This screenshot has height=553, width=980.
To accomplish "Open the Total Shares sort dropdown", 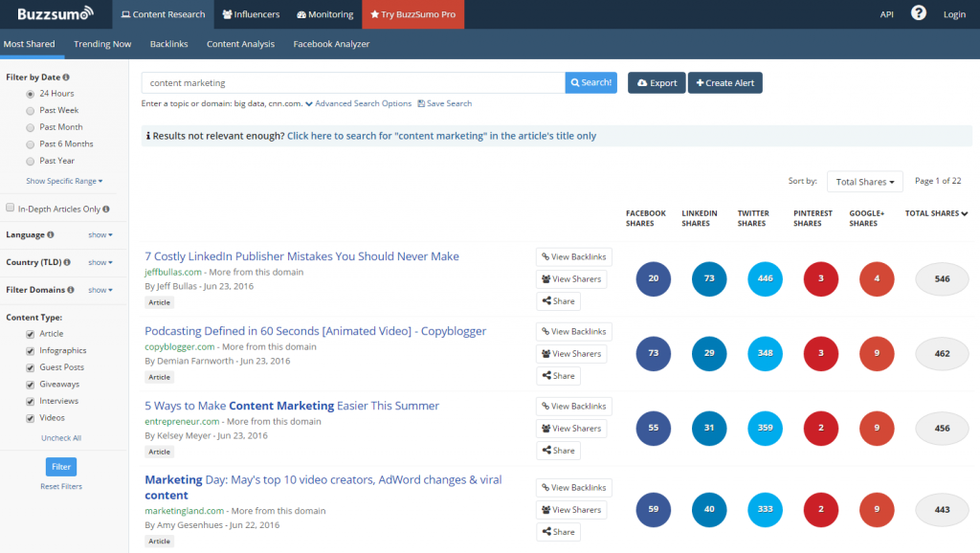I will coord(865,182).
